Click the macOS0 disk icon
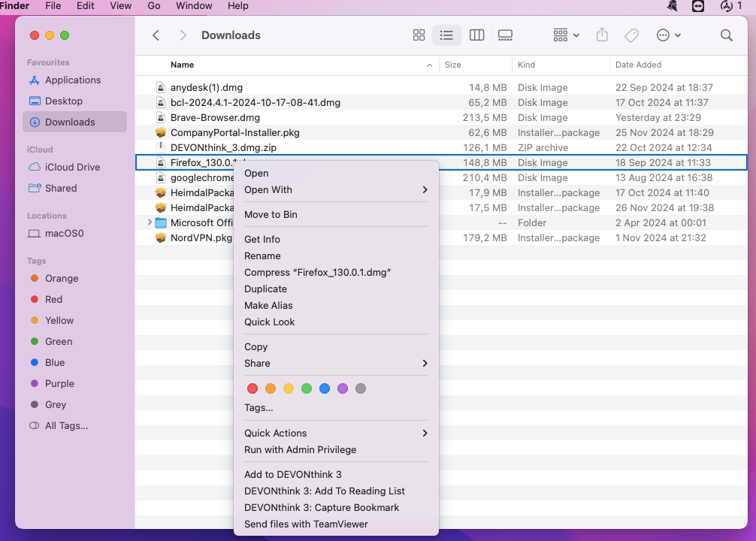The image size is (756, 541). [x=34, y=234]
